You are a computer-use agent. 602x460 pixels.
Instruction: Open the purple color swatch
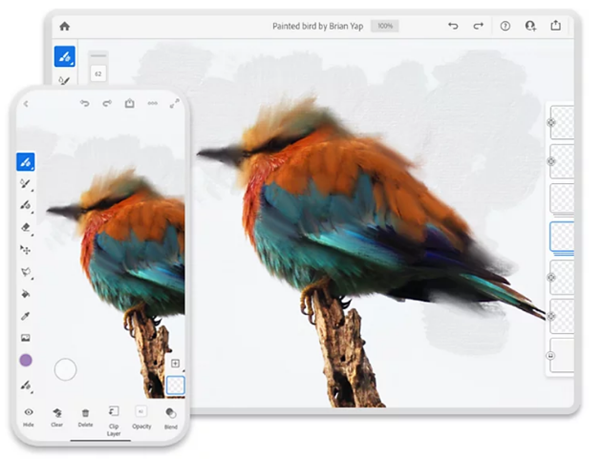click(26, 360)
